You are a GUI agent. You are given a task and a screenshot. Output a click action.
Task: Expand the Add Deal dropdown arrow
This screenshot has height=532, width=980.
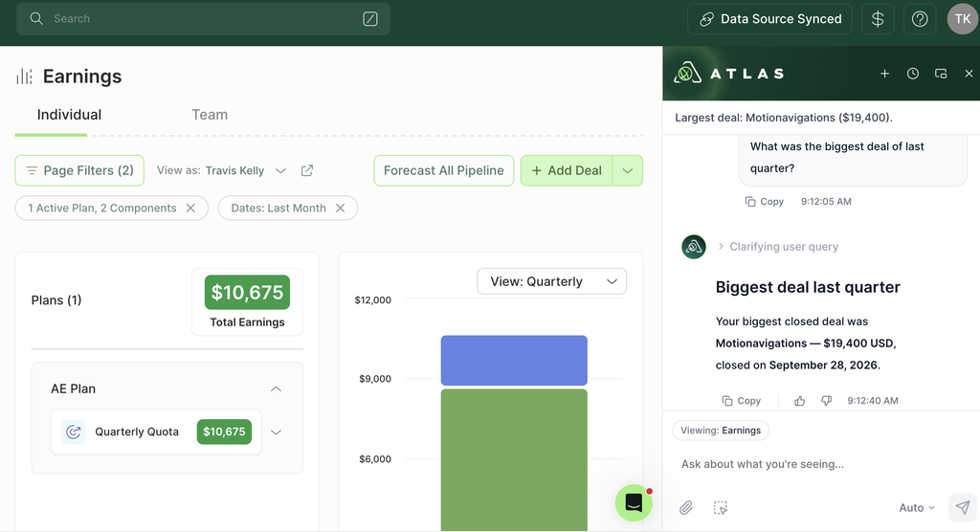tap(628, 170)
